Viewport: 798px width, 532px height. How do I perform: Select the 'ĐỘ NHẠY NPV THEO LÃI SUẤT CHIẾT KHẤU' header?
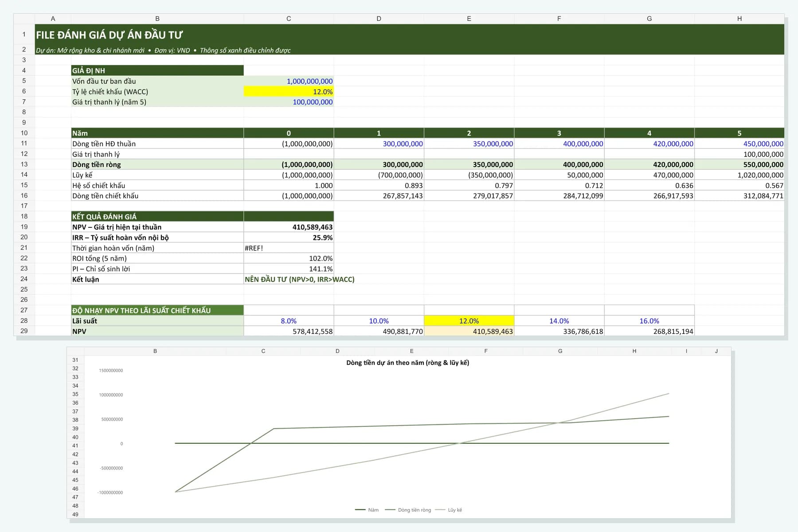click(157, 310)
